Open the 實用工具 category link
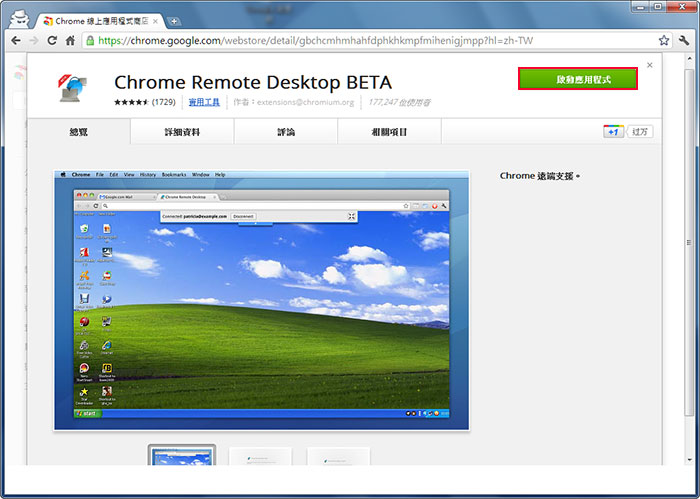700x499 pixels. pyautogui.click(x=204, y=102)
